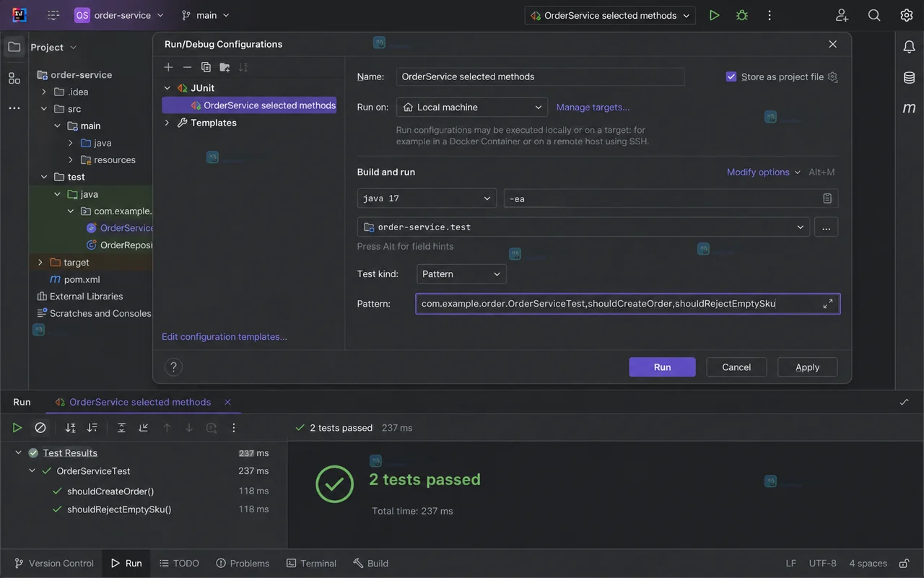Open the Manage targets link
The height and width of the screenshot is (578, 924).
pos(593,107)
